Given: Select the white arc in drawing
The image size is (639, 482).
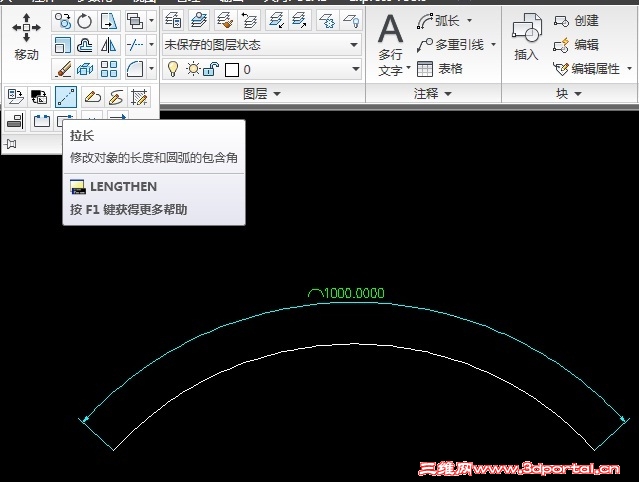Looking at the screenshot, I should coord(354,345).
